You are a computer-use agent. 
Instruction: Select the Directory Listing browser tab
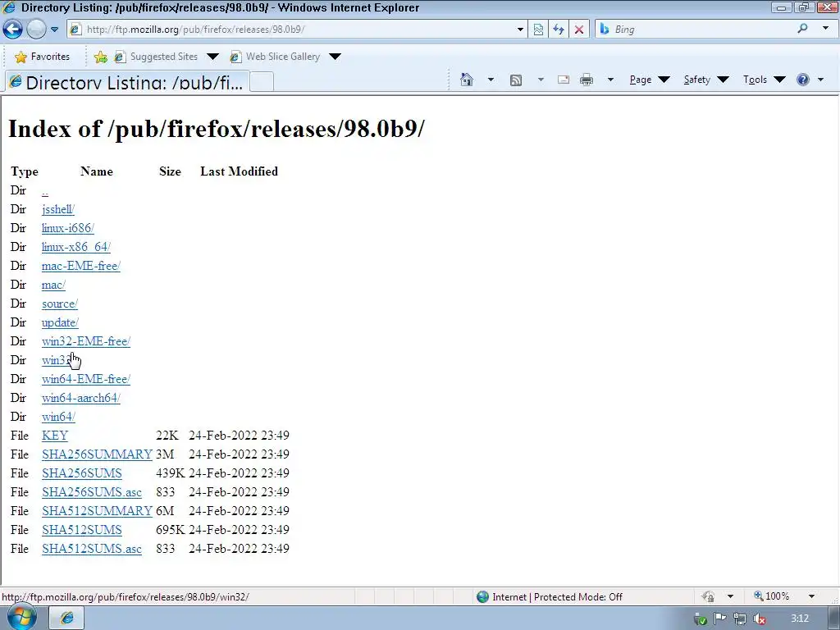tap(127, 82)
